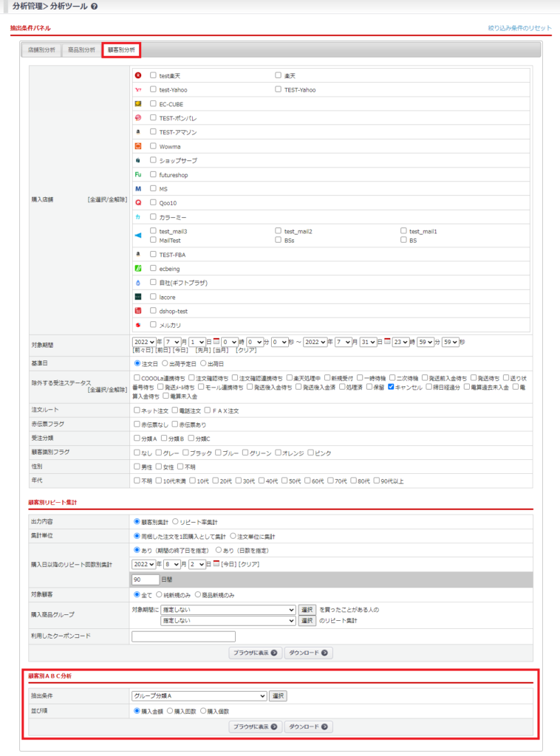Check the 30代 age checkbox

point(239,481)
